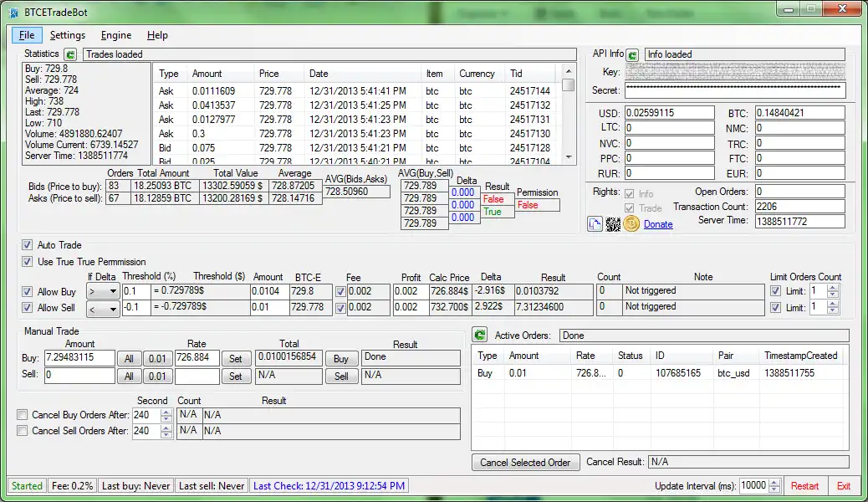
Task: Uncheck the Allow Sell checkbox
Action: (27, 308)
